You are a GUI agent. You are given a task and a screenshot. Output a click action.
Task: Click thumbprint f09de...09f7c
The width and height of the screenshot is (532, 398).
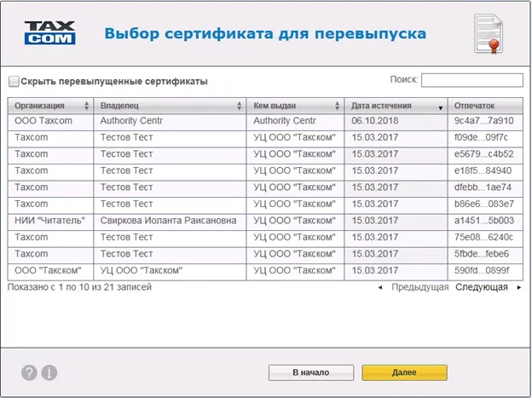tap(481, 137)
